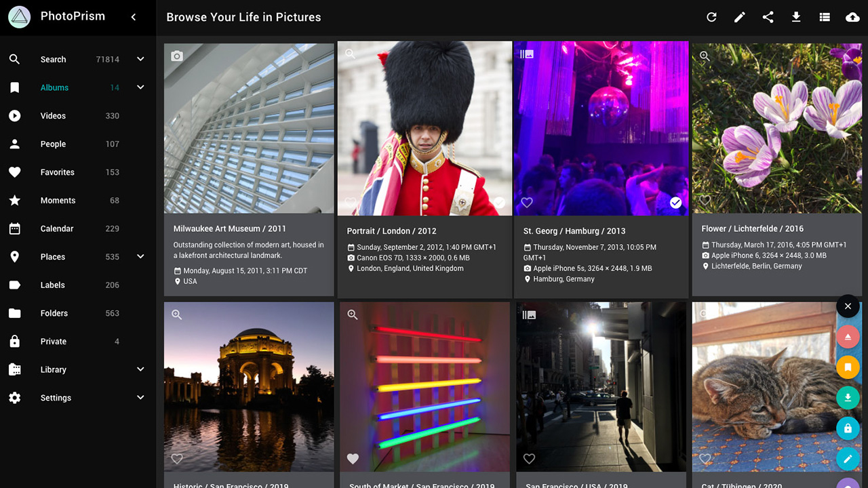Expand the Settings submenu chevron

pyautogui.click(x=140, y=398)
